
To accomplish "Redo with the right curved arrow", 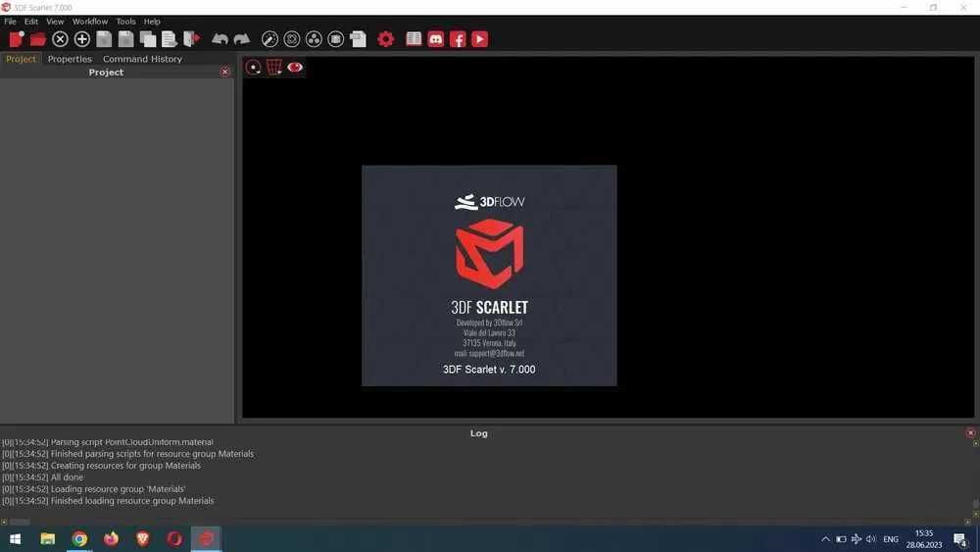I will (242, 39).
